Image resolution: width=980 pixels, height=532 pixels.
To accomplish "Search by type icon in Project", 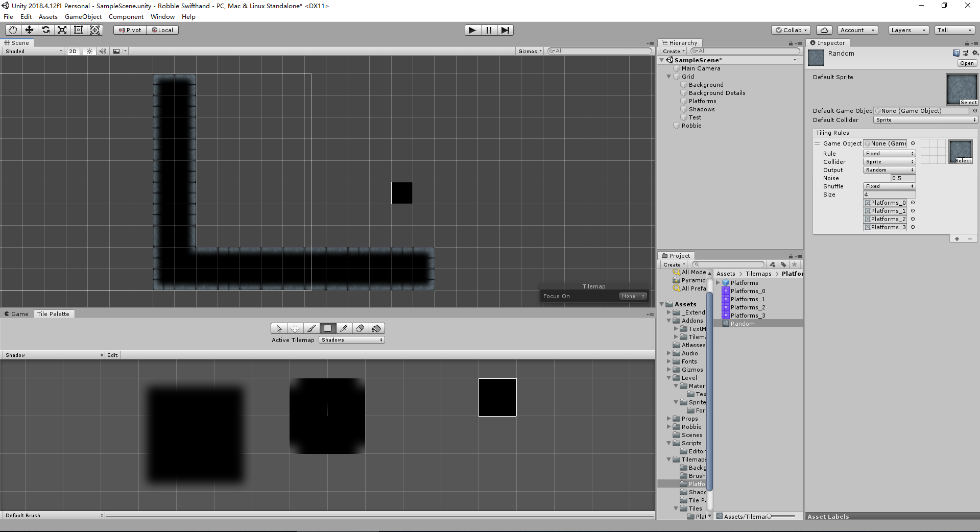I will coord(773,264).
